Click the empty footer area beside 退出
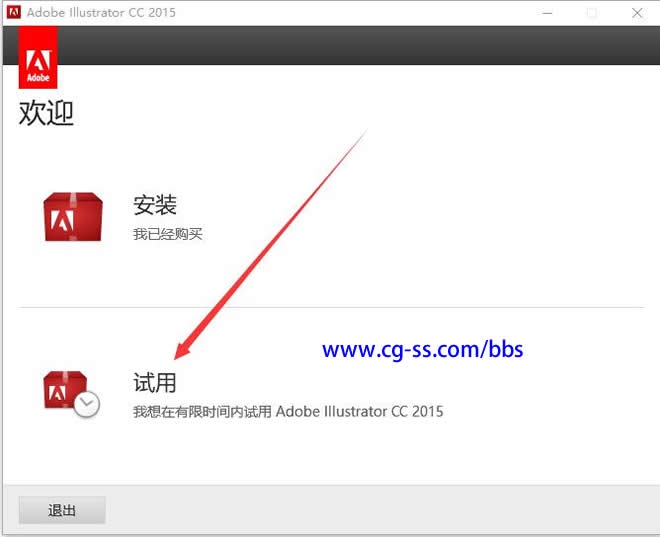 [x=380, y=510]
